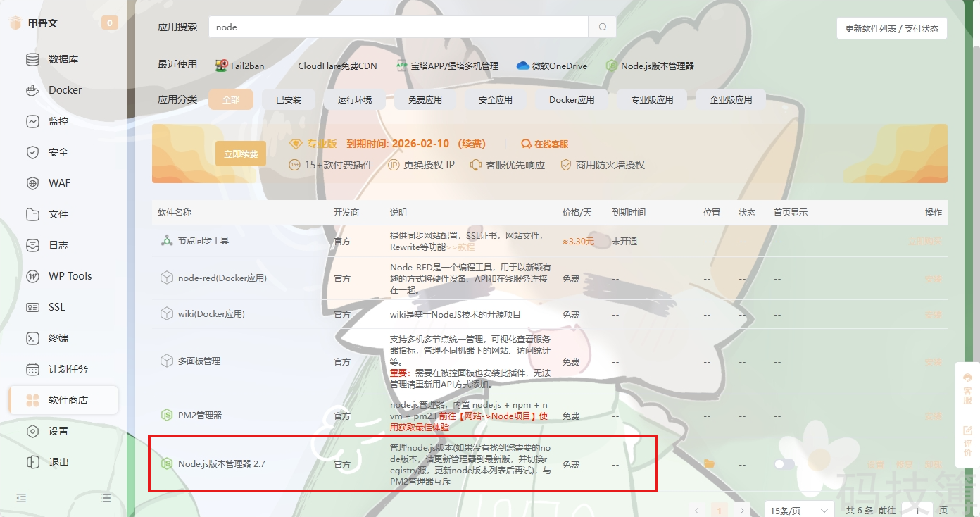
Task: Switch to the 已安装 category tab
Action: click(289, 99)
